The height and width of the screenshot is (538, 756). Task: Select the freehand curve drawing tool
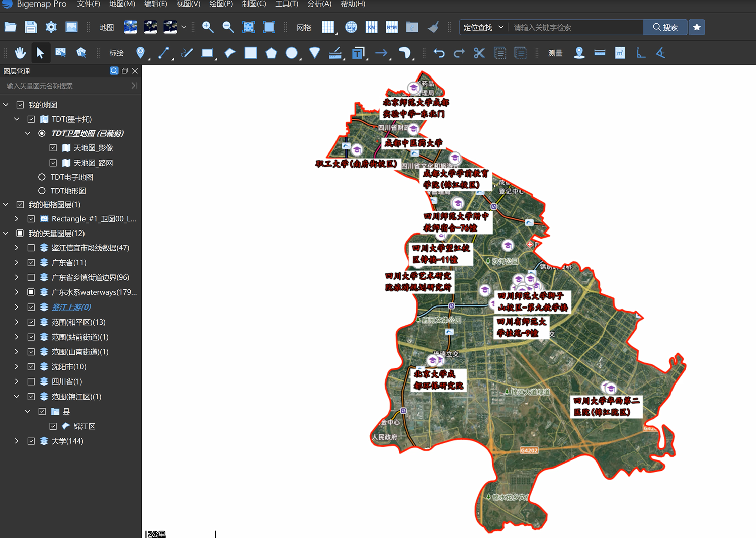pos(187,53)
